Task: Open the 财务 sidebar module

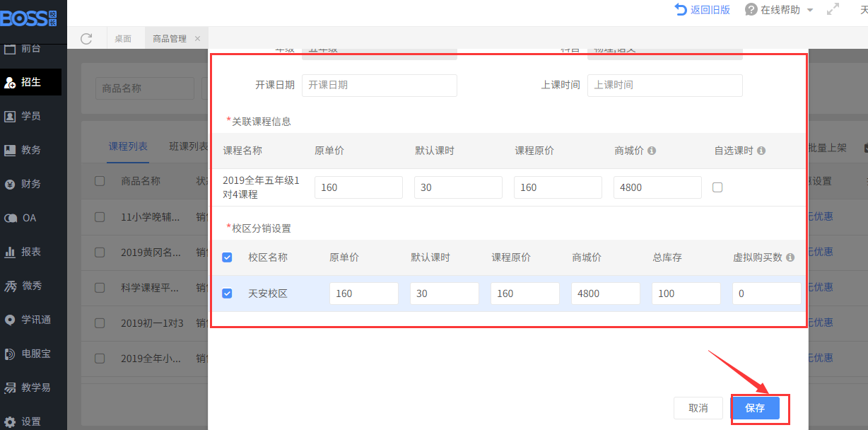Action: coord(30,184)
